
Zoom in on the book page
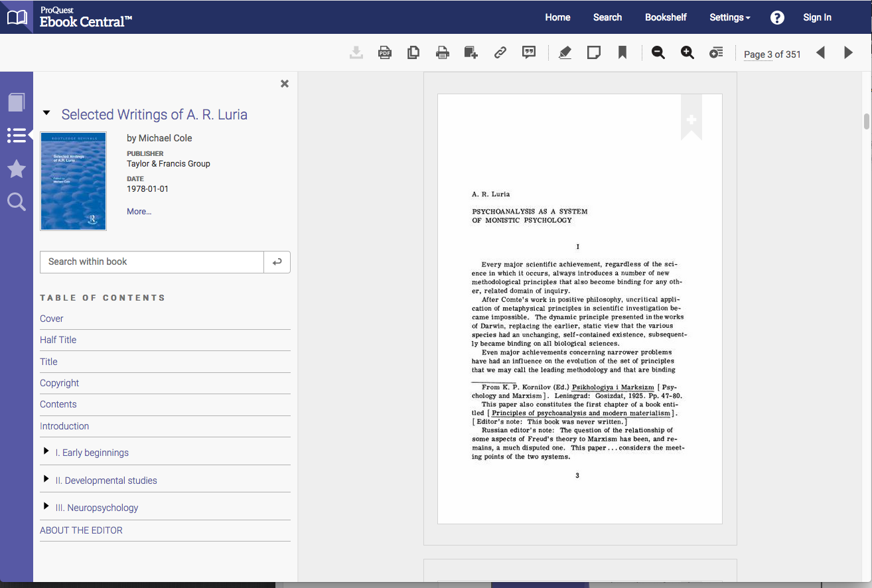687,52
